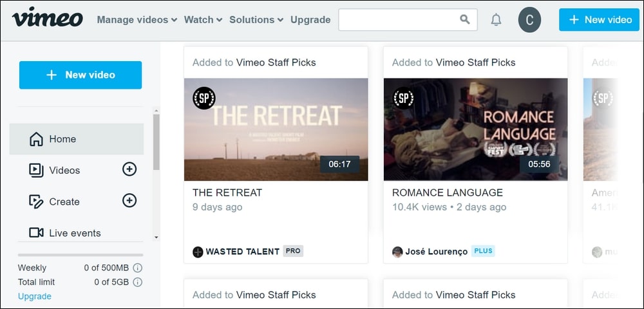Open the notifications bell

point(496,19)
